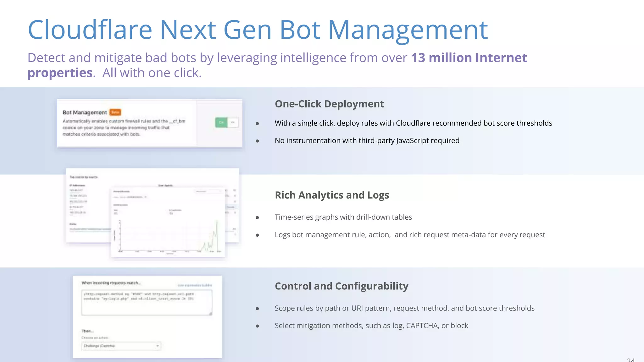This screenshot has height=362, width=644.
Task: Click inside the firewall expression text box
Action: pos(147,303)
